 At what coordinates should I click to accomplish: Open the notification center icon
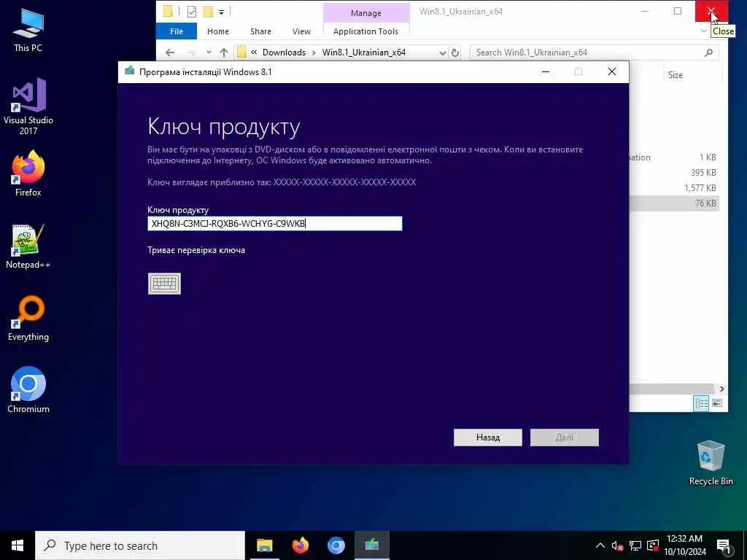click(x=724, y=546)
